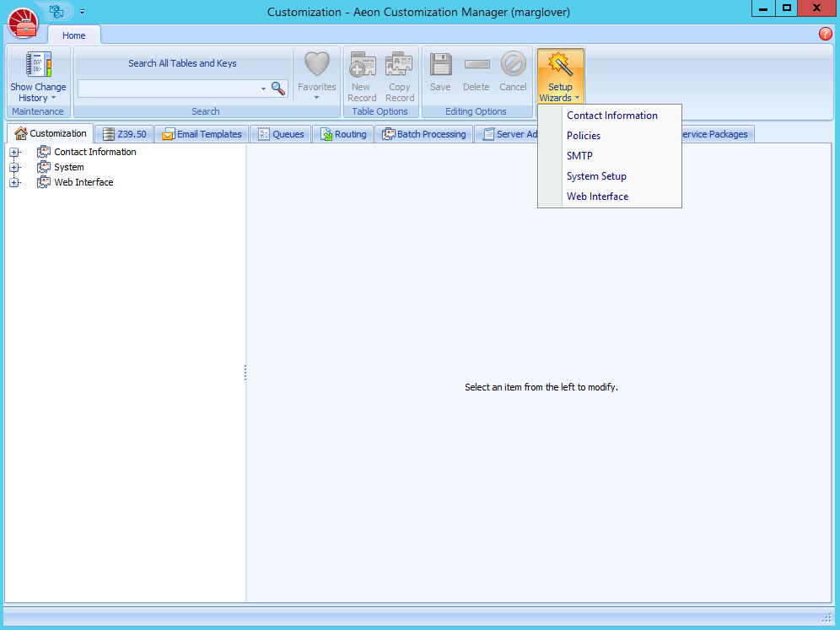
Task: Select Policies from the Setup Wizards menu
Action: click(583, 135)
